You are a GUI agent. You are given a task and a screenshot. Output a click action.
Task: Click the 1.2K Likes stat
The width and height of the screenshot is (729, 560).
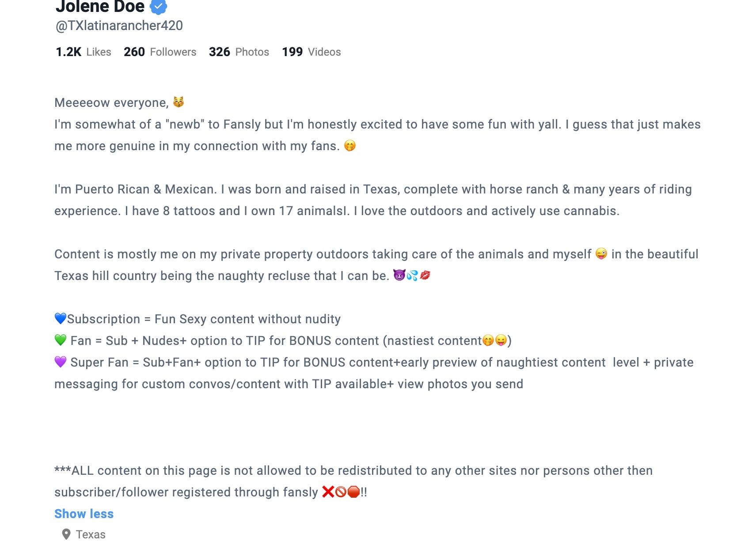[84, 52]
